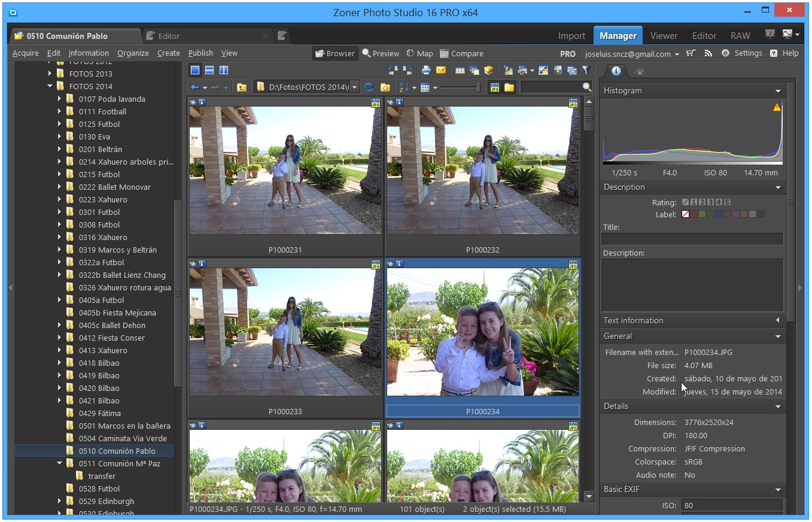Set rating to 3 stars
This screenshot has width=812, height=522.
[710, 202]
